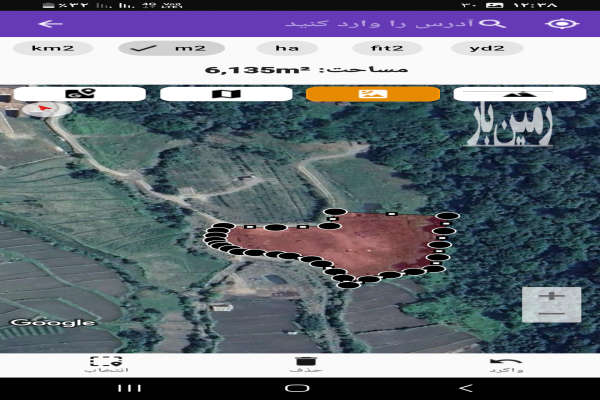Select the ha unit option
The height and width of the screenshot is (400, 600).
click(x=287, y=48)
